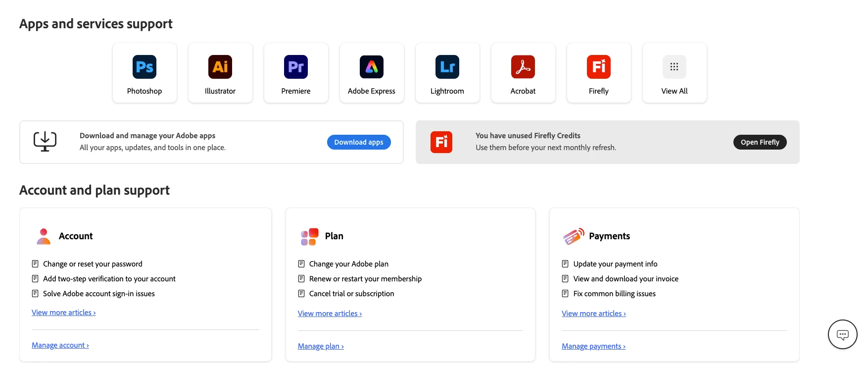This screenshot has width=868, height=372.
Task: Open the Adobe Express icon
Action: [x=372, y=67]
